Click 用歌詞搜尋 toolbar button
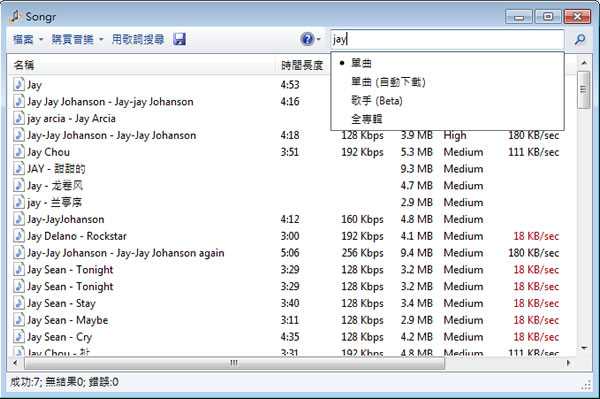This screenshot has width=600, height=399. click(x=138, y=39)
